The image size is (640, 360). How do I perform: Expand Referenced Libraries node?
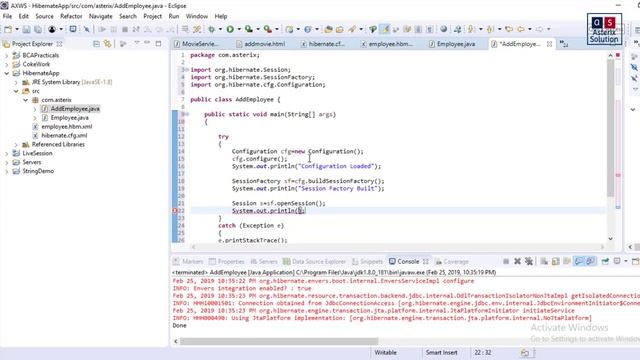click(x=16, y=145)
